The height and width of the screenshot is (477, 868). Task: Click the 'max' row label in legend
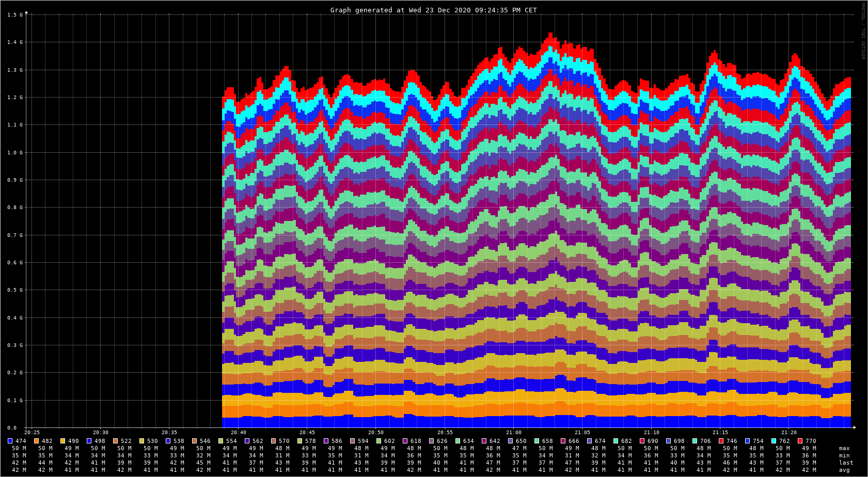(x=844, y=448)
